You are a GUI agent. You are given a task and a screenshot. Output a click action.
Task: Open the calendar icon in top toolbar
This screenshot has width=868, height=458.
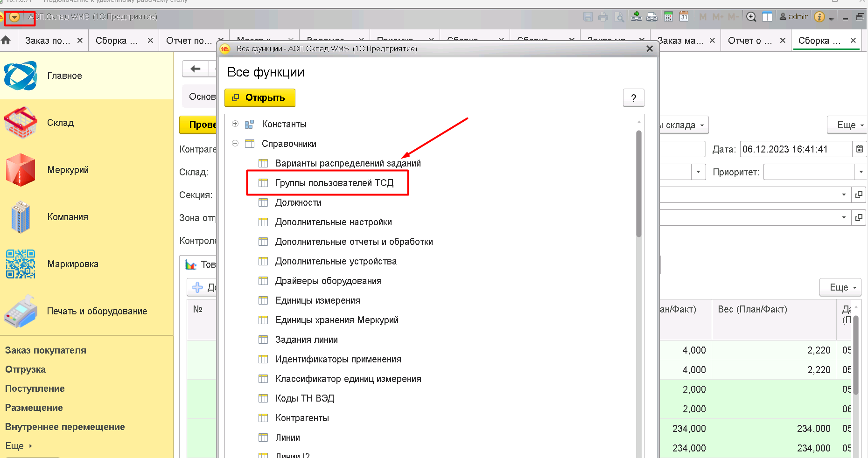(x=684, y=17)
